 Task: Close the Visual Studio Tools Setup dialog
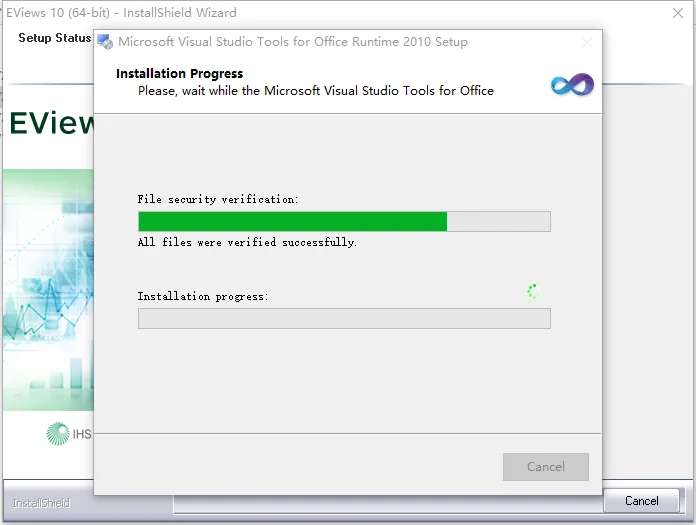point(587,42)
